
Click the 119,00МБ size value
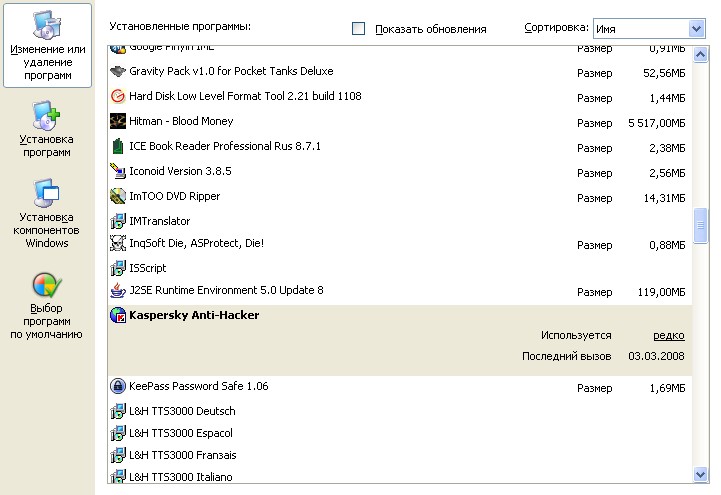click(661, 292)
